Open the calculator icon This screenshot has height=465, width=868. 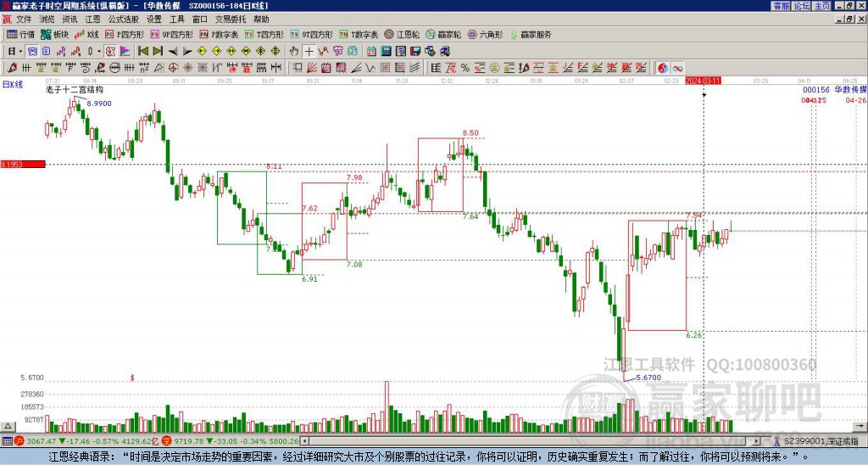click(x=386, y=52)
